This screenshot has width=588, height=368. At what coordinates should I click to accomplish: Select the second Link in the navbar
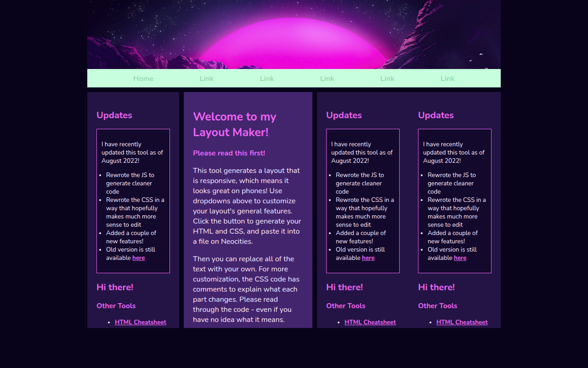(x=267, y=79)
